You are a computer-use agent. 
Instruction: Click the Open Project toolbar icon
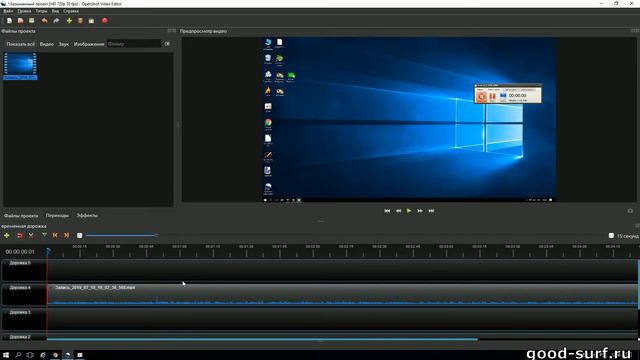[x=20, y=20]
